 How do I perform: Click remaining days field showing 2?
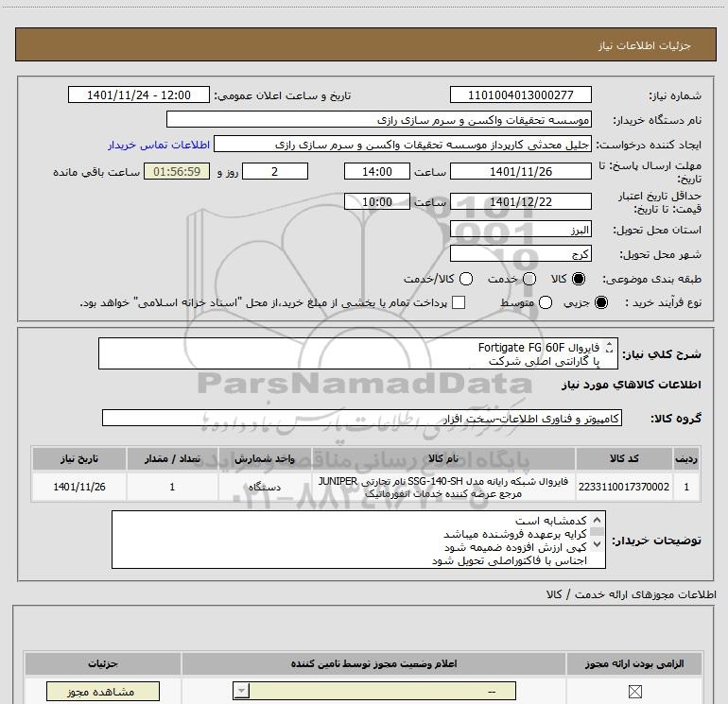[x=275, y=171]
